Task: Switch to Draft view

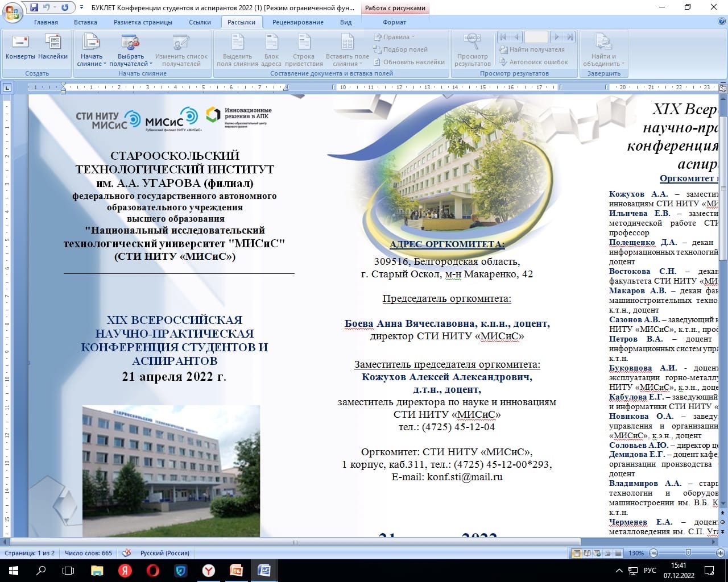Action: coord(618,553)
